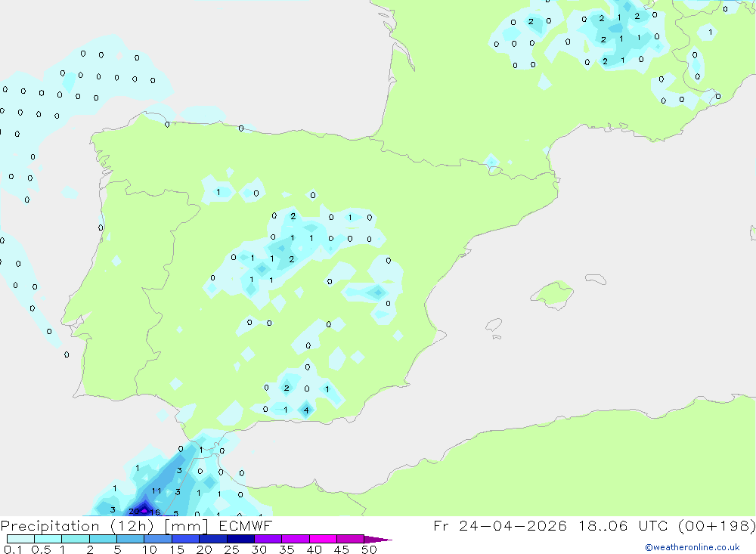Select the 2–5 mm legend color swatch
756x554 pixels.
[103, 539]
